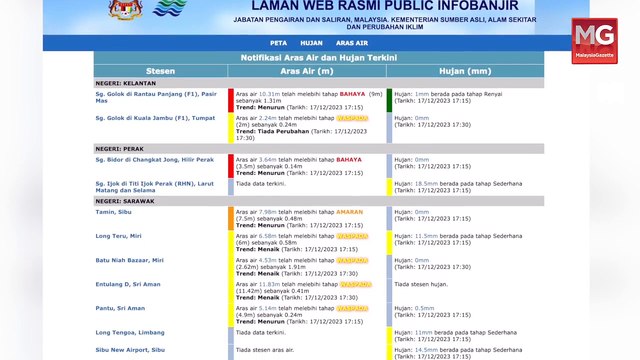Click the NEGERI: KELANTAN section row

pos(319,83)
